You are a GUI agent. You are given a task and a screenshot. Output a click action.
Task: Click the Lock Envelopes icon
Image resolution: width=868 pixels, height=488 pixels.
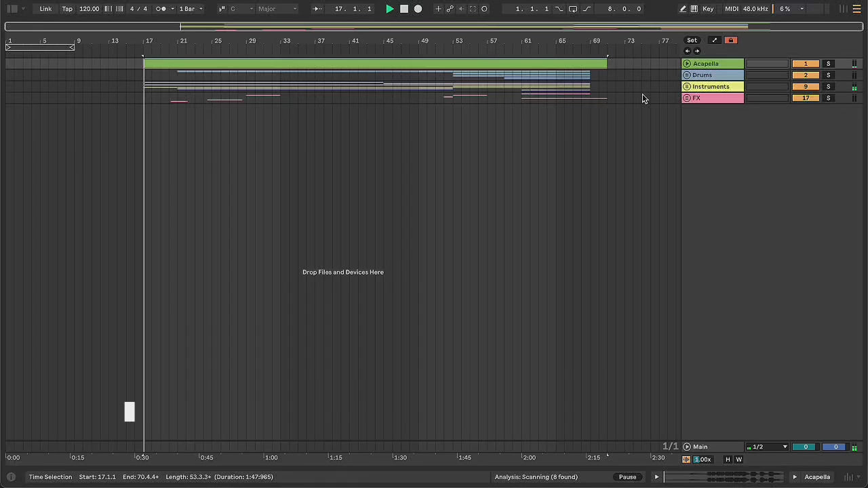pyautogui.click(x=730, y=41)
